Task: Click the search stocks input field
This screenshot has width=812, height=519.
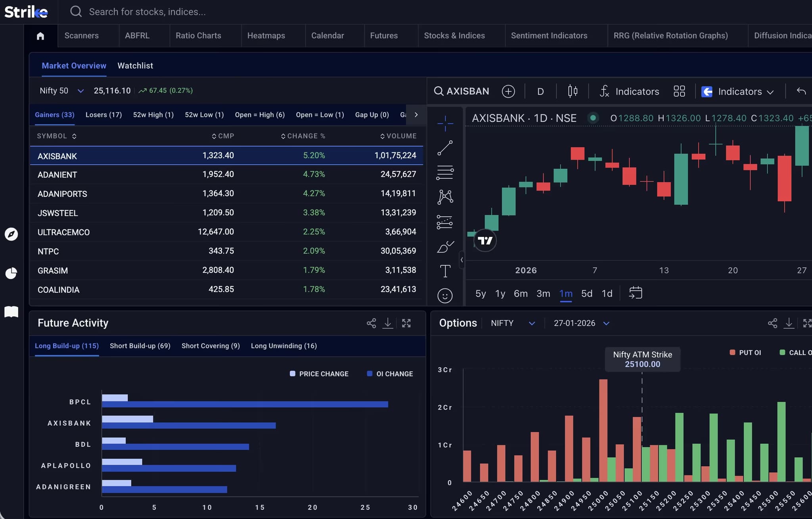Action: 147,12
